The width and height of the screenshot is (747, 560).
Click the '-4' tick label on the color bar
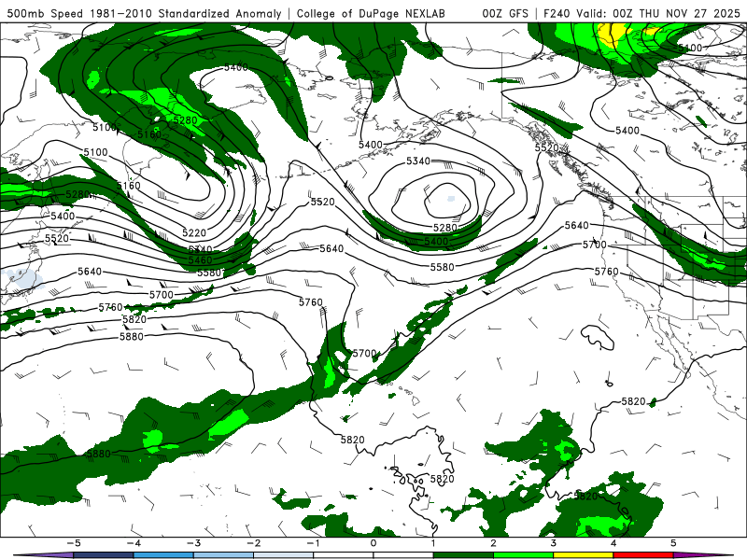click(x=134, y=543)
